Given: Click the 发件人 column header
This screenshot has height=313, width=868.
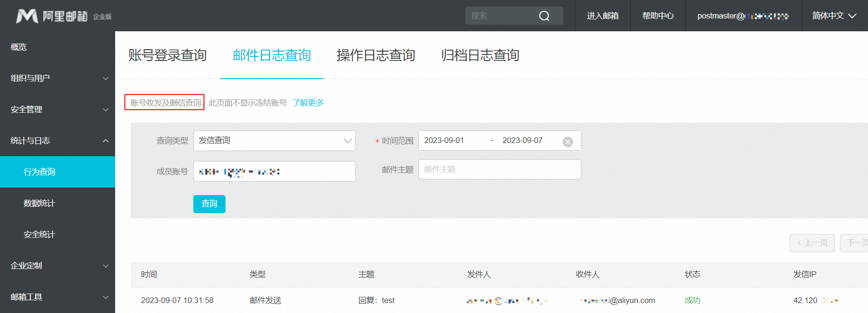Looking at the screenshot, I should click(479, 275).
